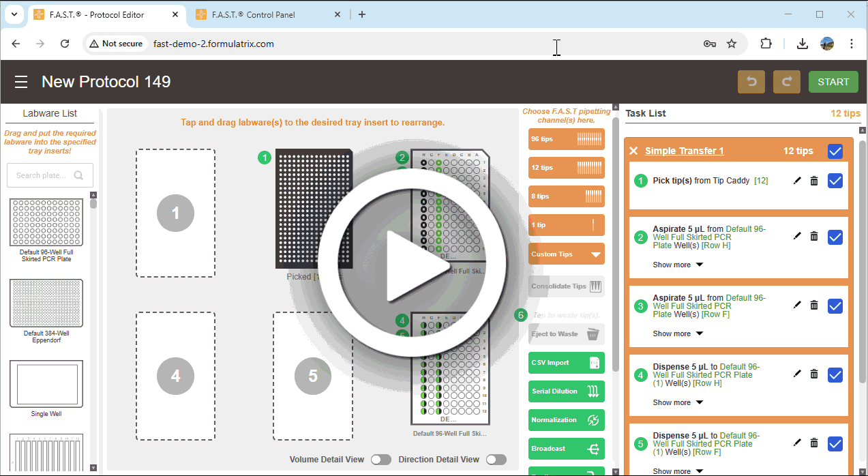This screenshot has height=476, width=868.
Task: Select the 8 tips pipetting channel
Action: pos(567,196)
